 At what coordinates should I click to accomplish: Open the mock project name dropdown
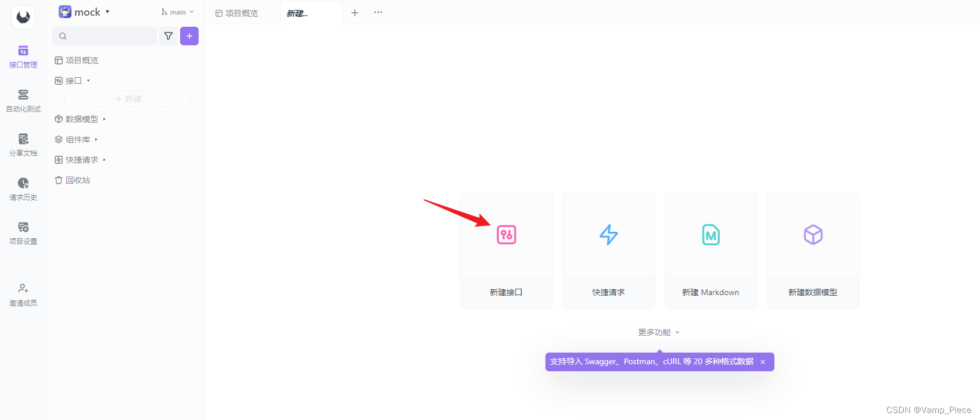pos(92,12)
